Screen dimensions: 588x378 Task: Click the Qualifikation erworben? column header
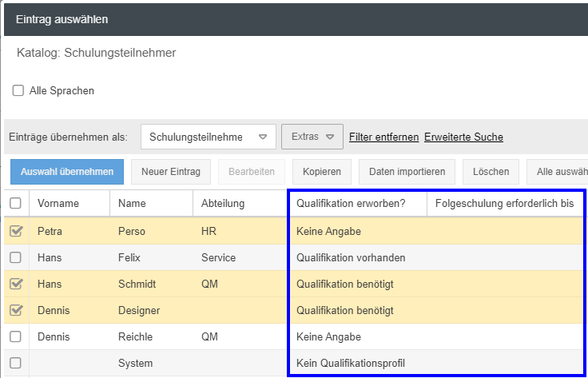tap(351, 204)
